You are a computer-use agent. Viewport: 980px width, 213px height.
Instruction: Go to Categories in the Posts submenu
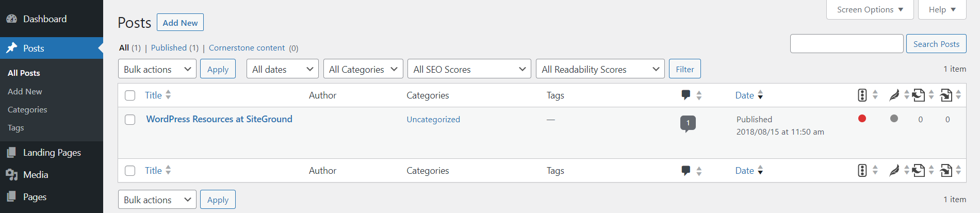(x=27, y=110)
